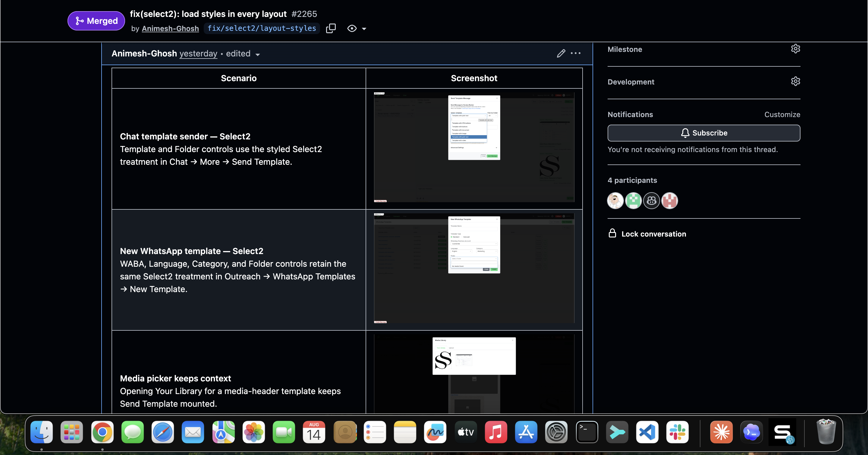The height and width of the screenshot is (455, 868).
Task: Launch Slack from the dock
Action: 677,432
